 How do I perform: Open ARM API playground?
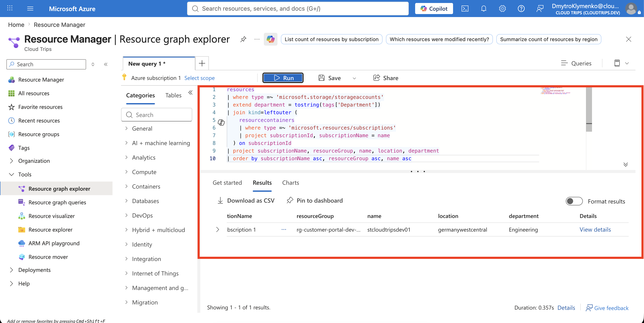tap(54, 243)
